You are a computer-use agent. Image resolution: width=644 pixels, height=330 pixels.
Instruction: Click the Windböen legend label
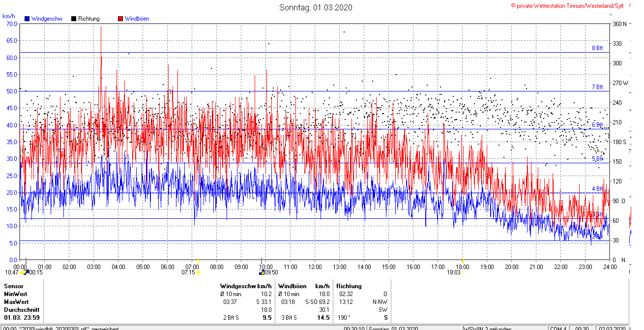[137, 19]
